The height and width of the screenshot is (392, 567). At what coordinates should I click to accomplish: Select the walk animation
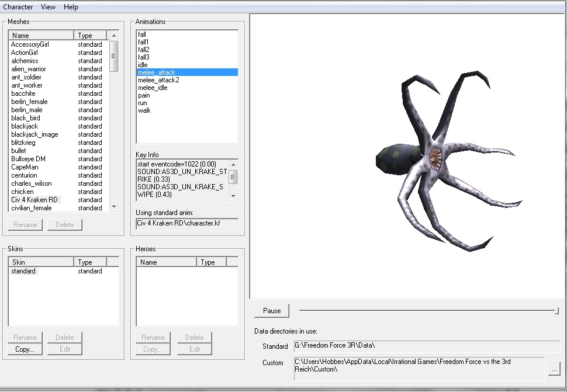coord(187,110)
